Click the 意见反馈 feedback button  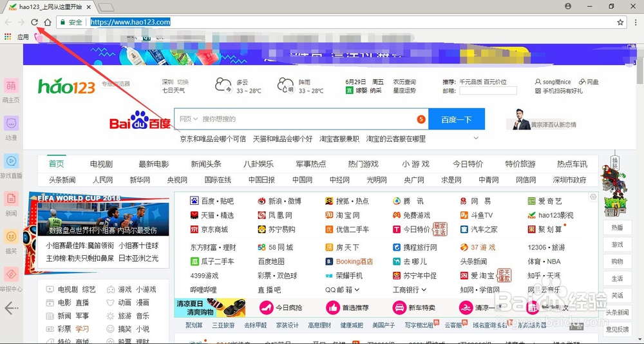(617, 329)
